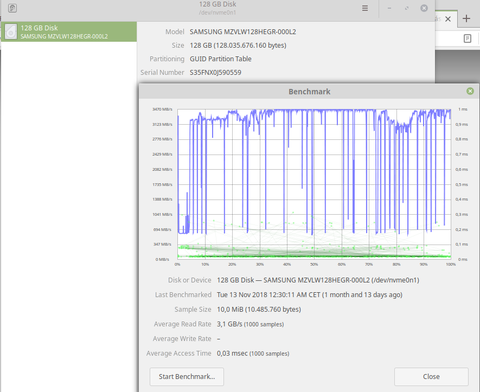
Task: Click the 50% label on chart axis
Action: coord(314,264)
